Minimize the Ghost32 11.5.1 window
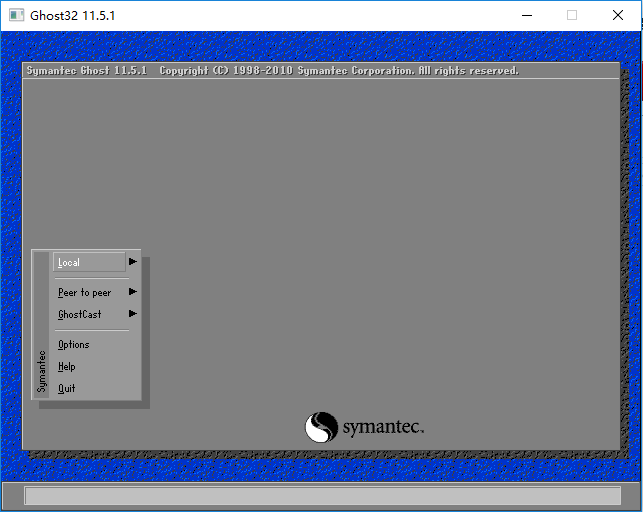Screen dimensions: 643x512 pos(527,16)
